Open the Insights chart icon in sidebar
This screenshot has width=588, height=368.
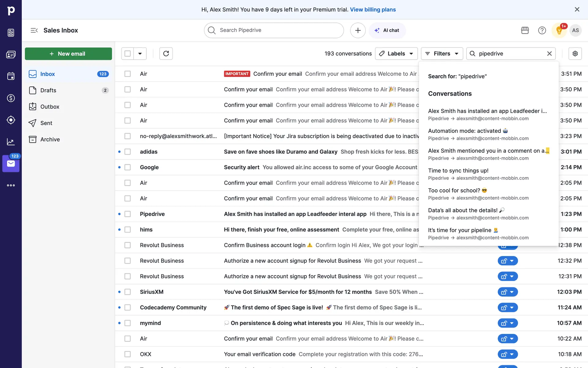click(11, 142)
